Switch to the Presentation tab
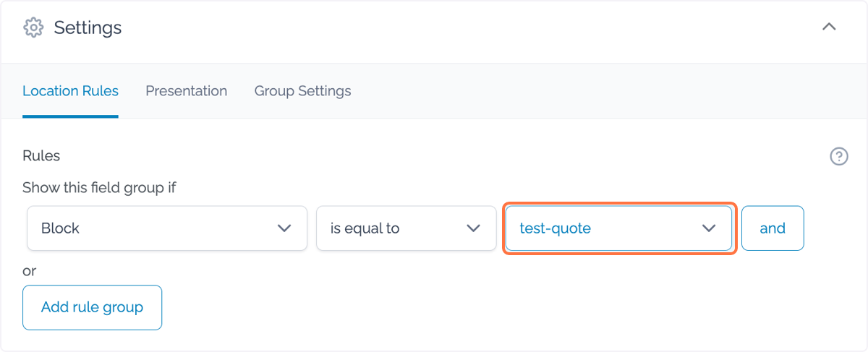This screenshot has height=352, width=868. pyautogui.click(x=187, y=91)
